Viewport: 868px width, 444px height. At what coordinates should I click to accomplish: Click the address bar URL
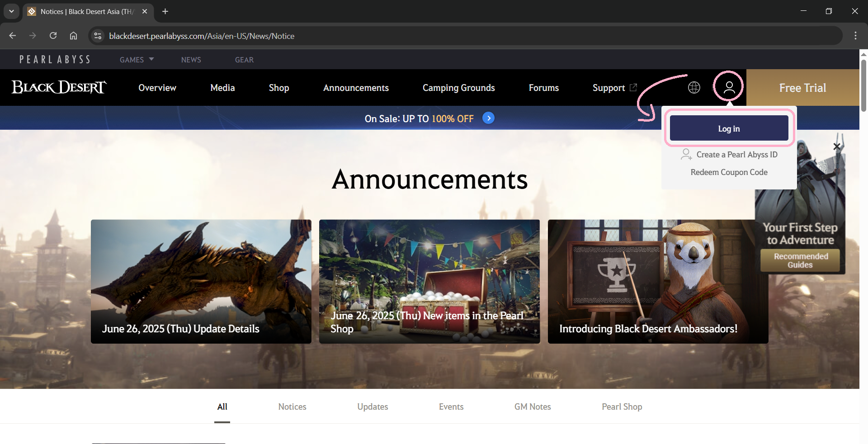202,36
